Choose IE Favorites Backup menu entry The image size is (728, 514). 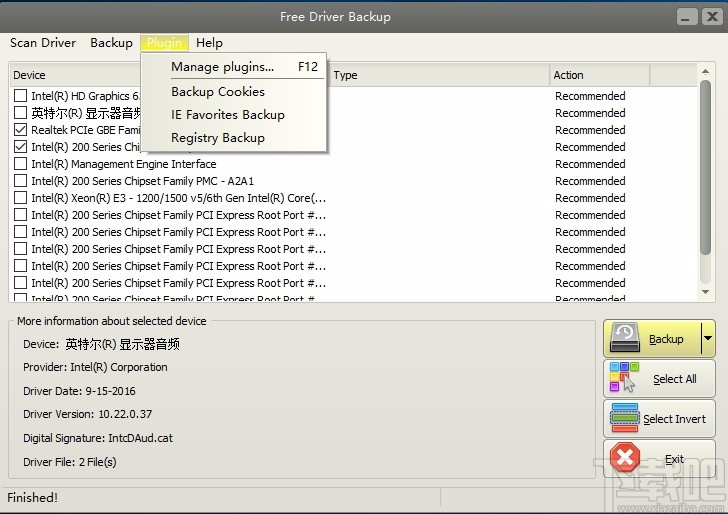point(234,115)
